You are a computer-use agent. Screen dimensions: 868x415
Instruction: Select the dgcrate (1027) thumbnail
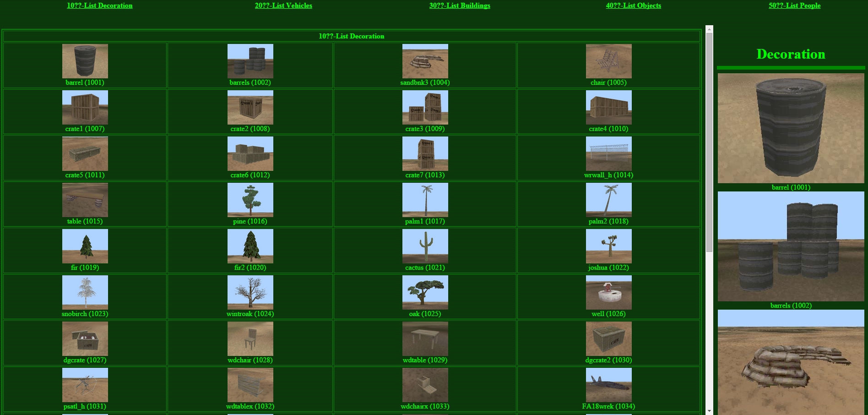85,339
